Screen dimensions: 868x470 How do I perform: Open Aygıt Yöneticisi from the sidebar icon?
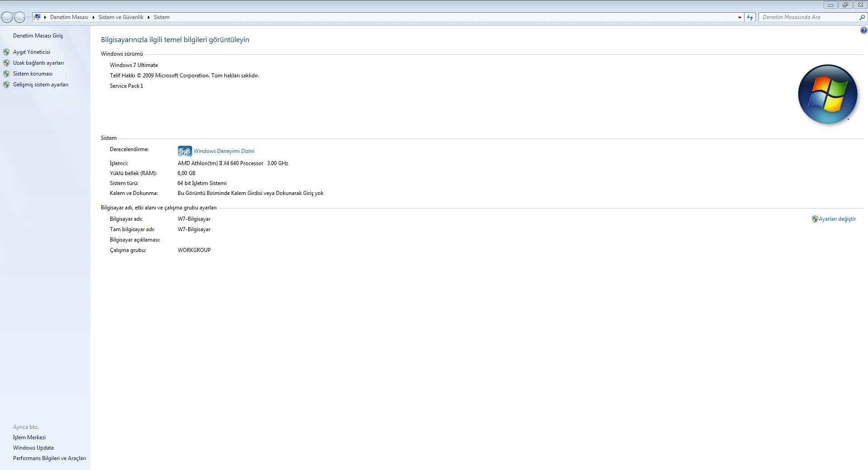[x=6, y=52]
